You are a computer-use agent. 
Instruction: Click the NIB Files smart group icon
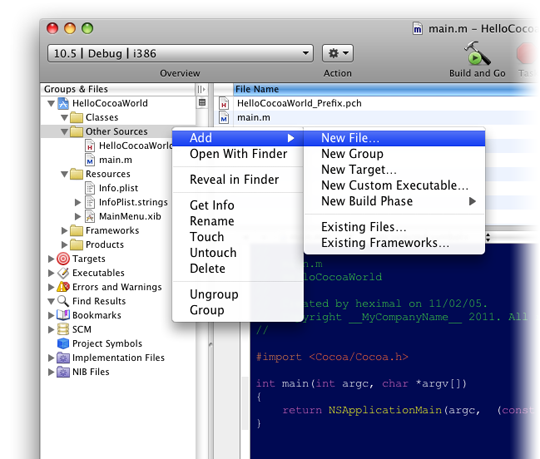(63, 372)
